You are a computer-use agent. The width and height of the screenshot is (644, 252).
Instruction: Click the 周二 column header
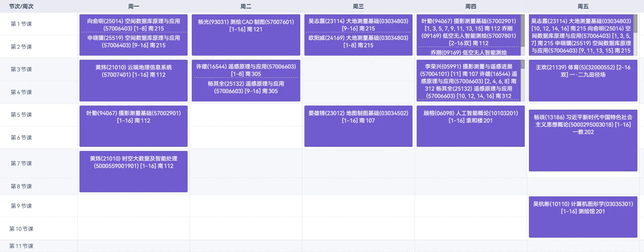click(x=246, y=6)
